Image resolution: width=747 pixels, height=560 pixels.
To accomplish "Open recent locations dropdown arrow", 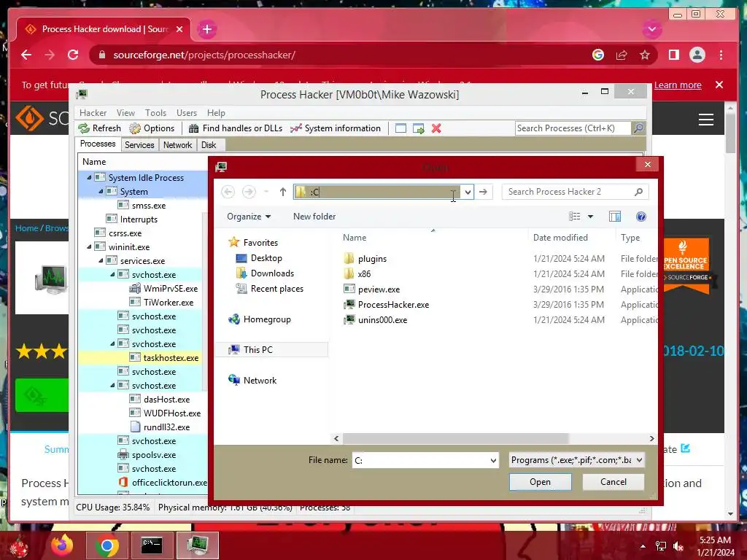I will pyautogui.click(x=266, y=192).
